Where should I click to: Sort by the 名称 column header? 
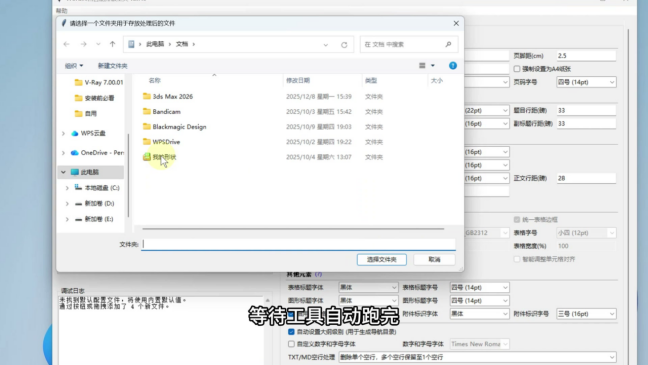point(155,81)
